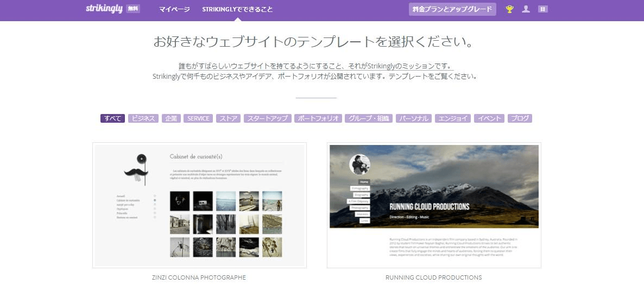Go to マイページ
Viewport: 644px width, 284px height.
click(174, 9)
